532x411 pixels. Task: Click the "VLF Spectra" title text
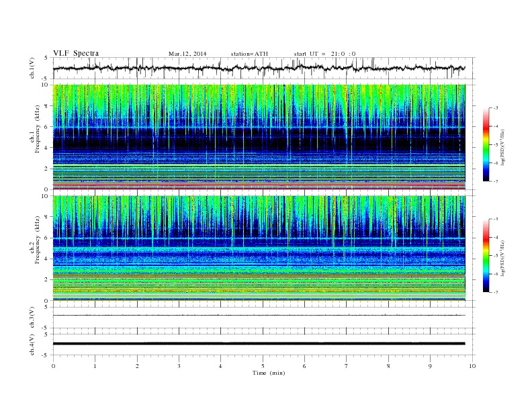(x=76, y=53)
